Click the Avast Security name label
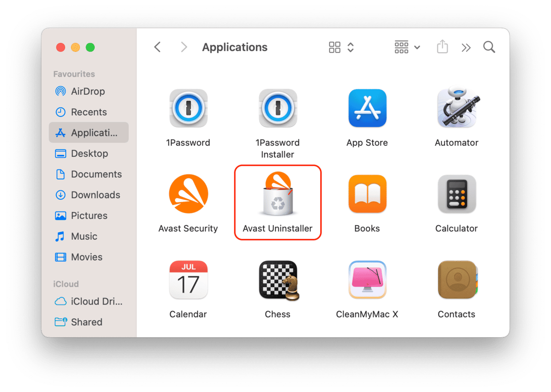Image resolution: width=551 pixels, height=392 pixels. [188, 228]
